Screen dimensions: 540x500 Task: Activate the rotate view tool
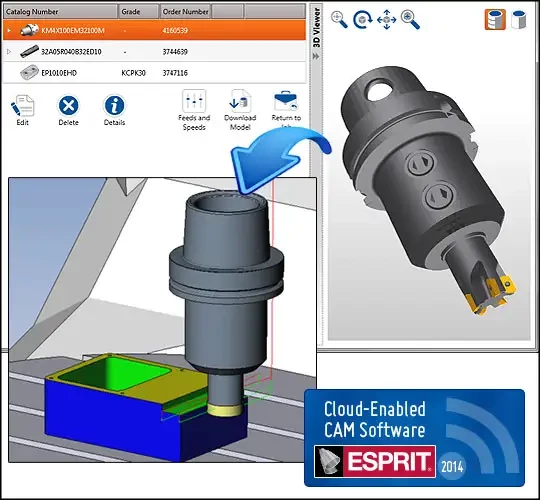coord(363,20)
